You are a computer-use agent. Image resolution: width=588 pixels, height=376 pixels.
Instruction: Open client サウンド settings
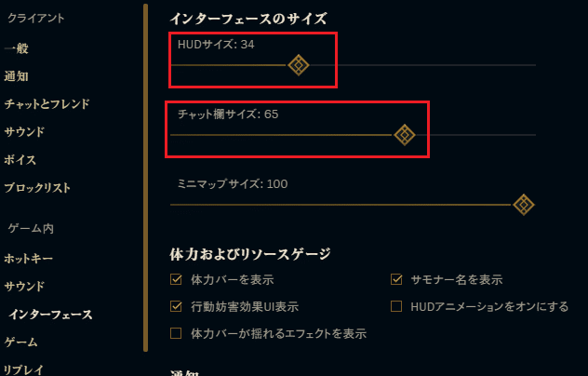[x=24, y=132]
